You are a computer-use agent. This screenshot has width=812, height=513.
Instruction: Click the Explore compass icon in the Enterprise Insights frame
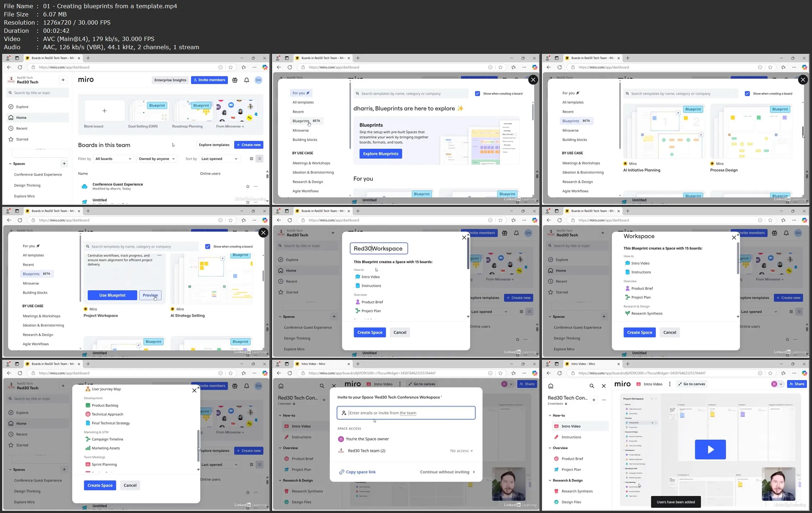(11, 107)
